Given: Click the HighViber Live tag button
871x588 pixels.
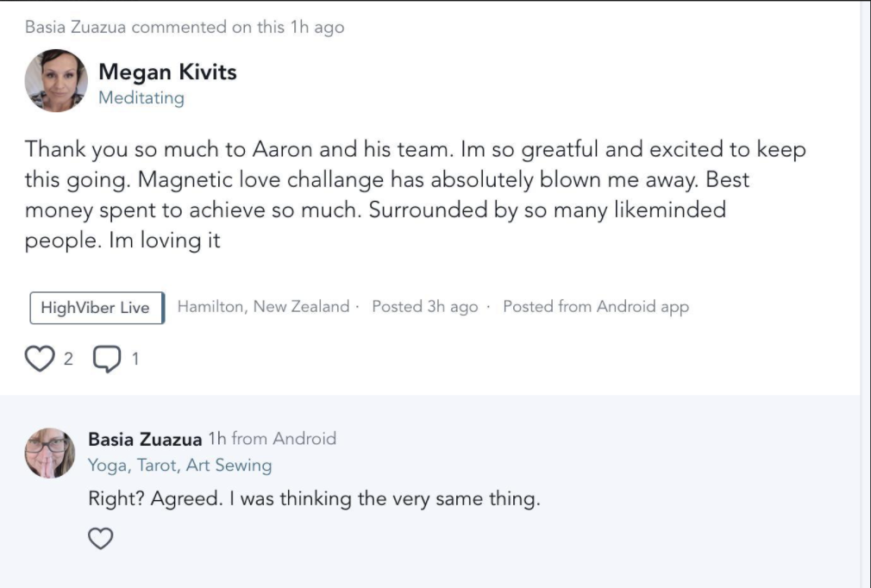Looking at the screenshot, I should pos(96,308).
